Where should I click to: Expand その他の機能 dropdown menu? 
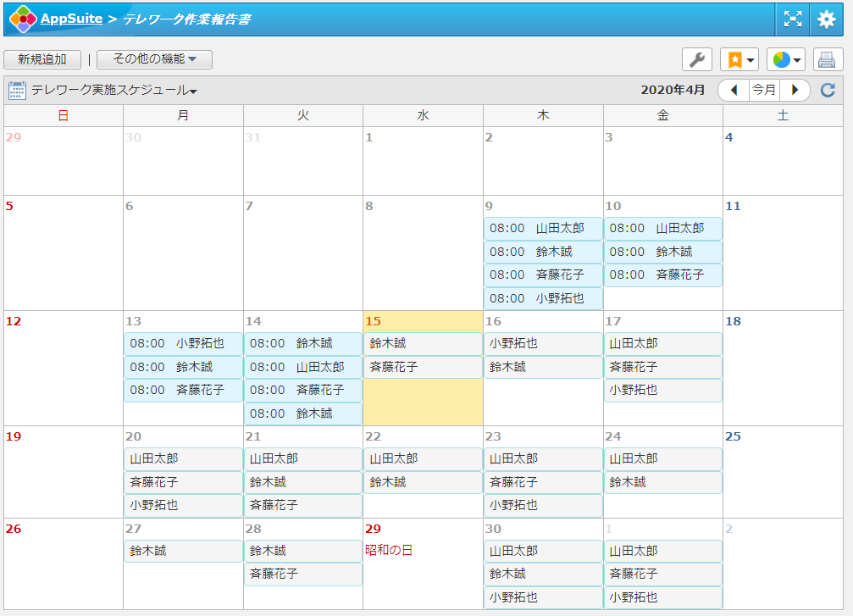pyautogui.click(x=154, y=59)
